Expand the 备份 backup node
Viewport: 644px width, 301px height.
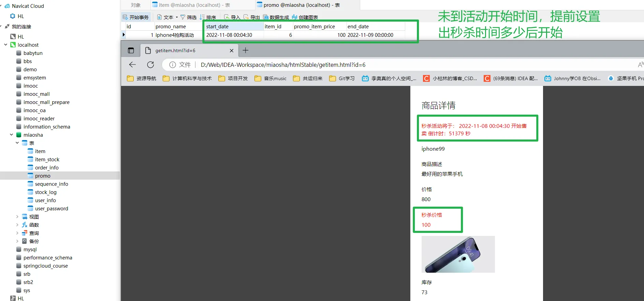point(17,241)
